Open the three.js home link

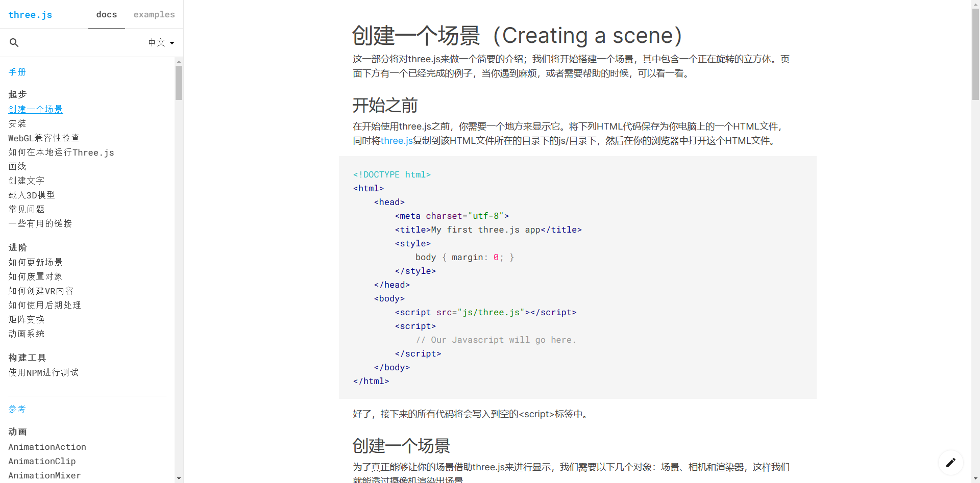pyautogui.click(x=30, y=15)
